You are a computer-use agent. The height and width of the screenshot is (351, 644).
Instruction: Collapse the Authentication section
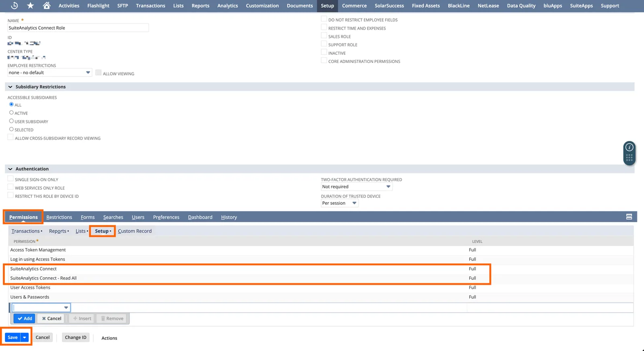pos(10,169)
